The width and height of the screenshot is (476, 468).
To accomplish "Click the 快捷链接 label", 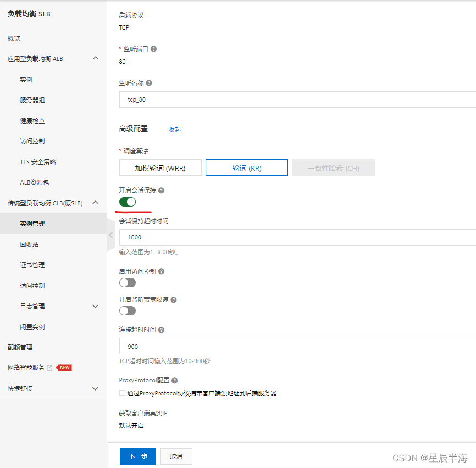I will click(20, 388).
